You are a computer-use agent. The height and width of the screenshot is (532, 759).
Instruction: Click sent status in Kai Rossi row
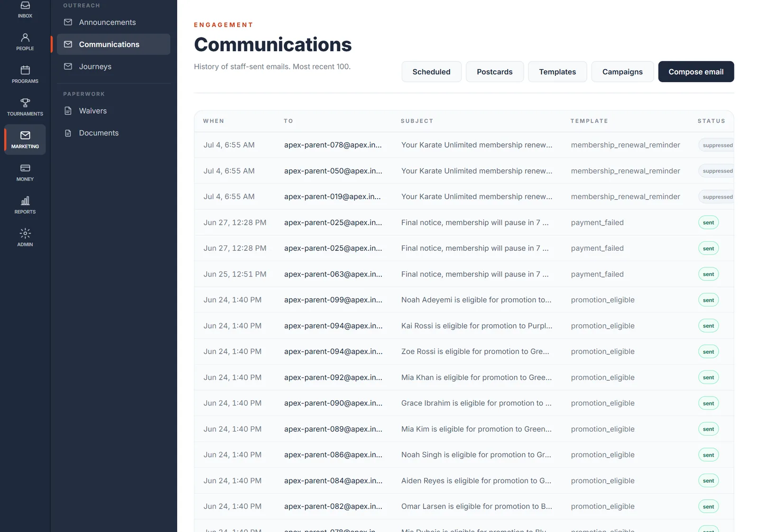click(x=708, y=326)
